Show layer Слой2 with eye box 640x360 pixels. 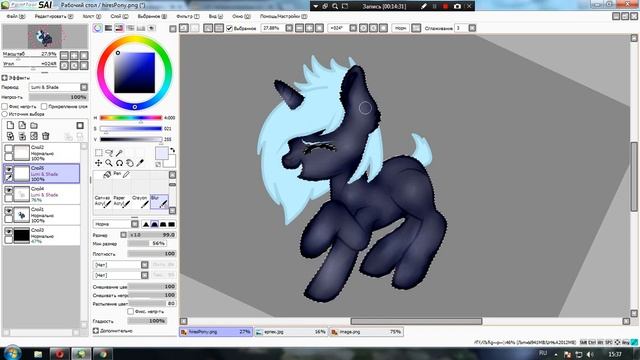coord(9,149)
